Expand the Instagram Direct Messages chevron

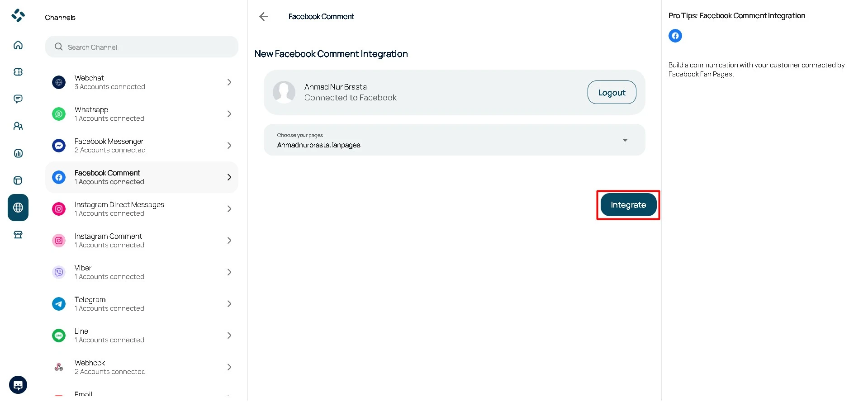[x=229, y=209]
